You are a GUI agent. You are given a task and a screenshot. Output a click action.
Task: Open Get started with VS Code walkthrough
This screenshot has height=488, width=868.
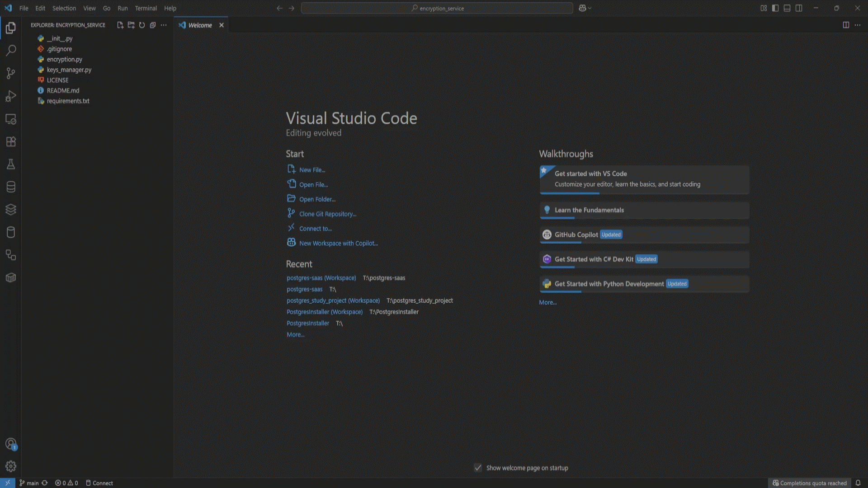point(645,180)
